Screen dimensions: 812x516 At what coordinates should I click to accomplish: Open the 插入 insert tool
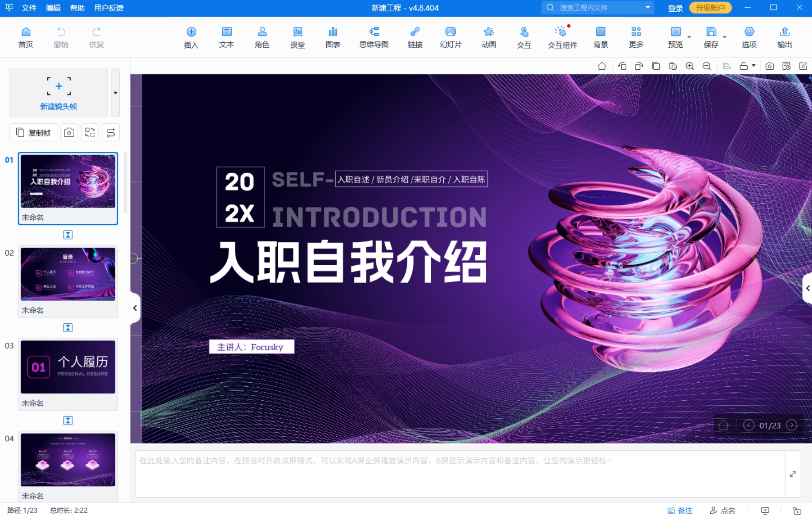[191, 37]
